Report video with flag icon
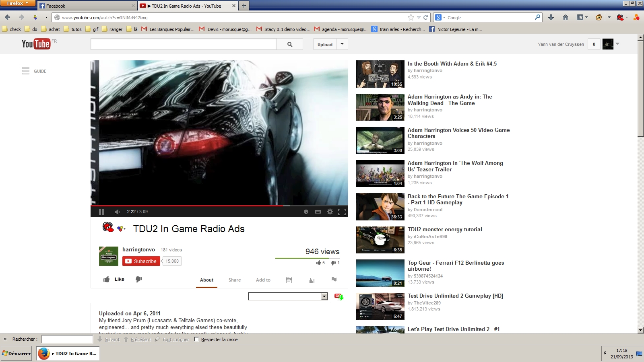 tap(334, 280)
